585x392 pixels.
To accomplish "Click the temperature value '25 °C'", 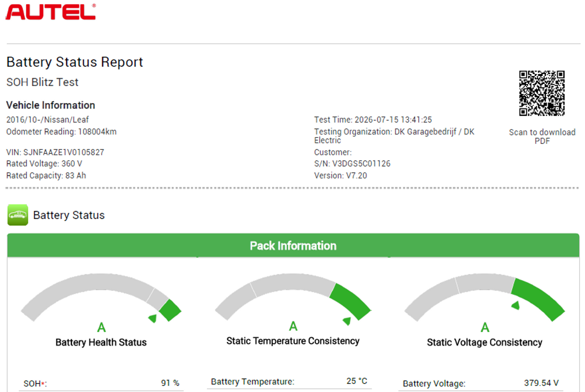I will (357, 381).
